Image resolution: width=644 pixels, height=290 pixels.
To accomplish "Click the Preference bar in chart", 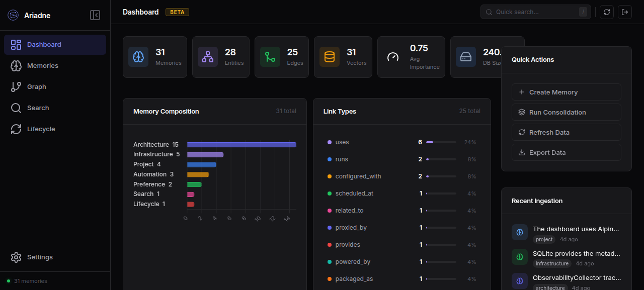I will (x=194, y=184).
